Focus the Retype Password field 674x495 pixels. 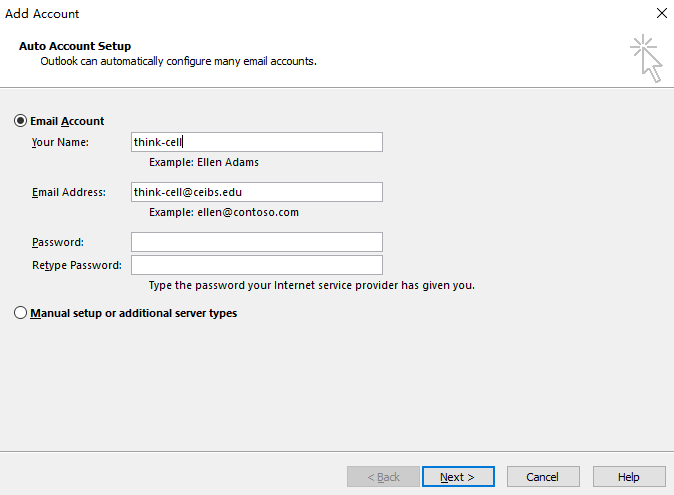point(256,265)
